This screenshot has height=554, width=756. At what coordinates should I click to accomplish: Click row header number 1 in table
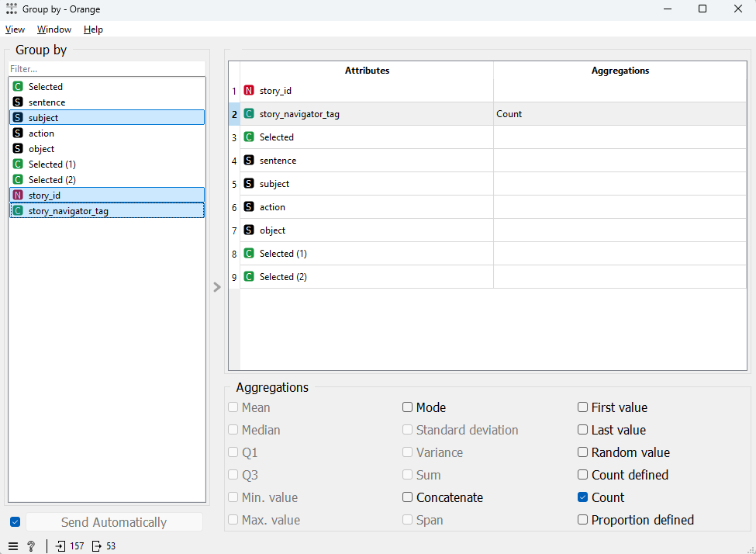tap(234, 91)
